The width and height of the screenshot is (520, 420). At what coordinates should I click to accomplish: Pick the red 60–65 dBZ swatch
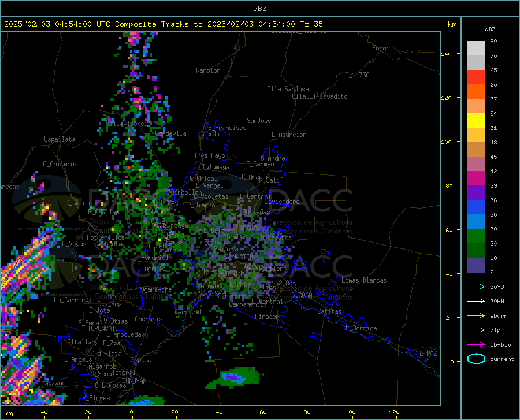[x=476, y=77]
